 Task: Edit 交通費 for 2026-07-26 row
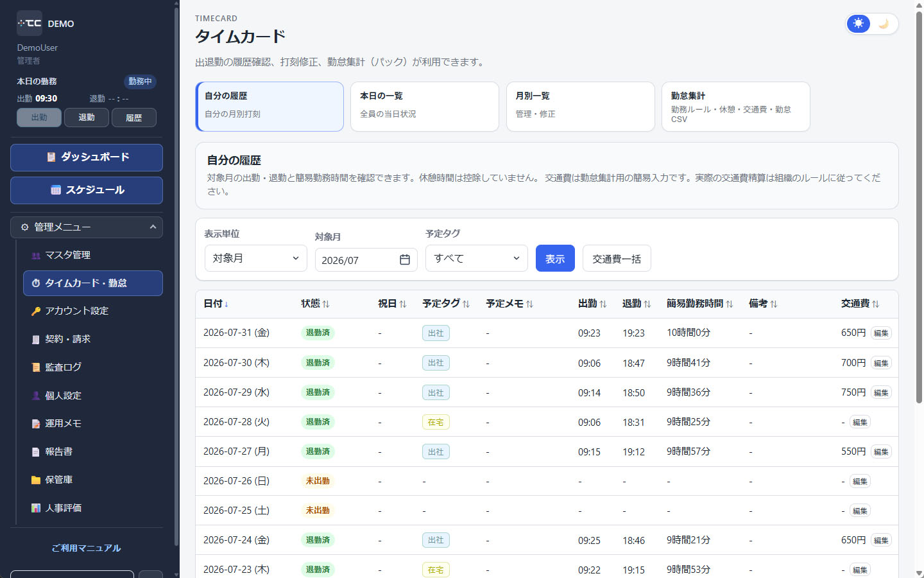click(860, 481)
